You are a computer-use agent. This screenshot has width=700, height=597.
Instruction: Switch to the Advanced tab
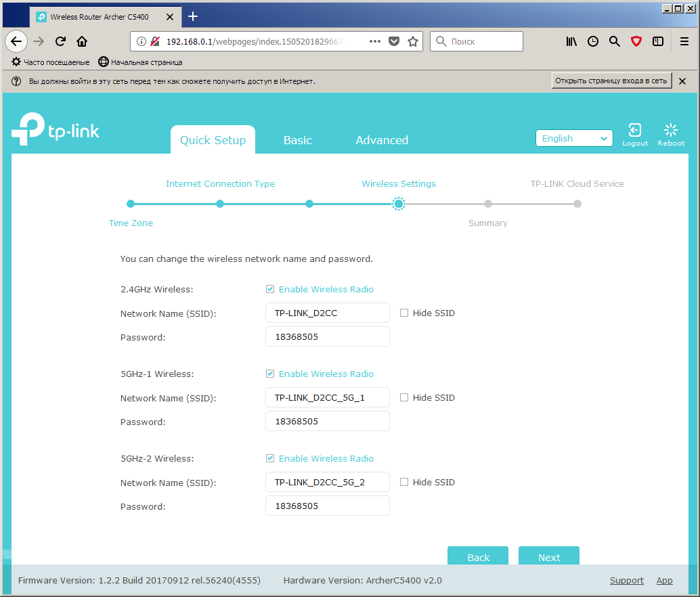coord(382,140)
